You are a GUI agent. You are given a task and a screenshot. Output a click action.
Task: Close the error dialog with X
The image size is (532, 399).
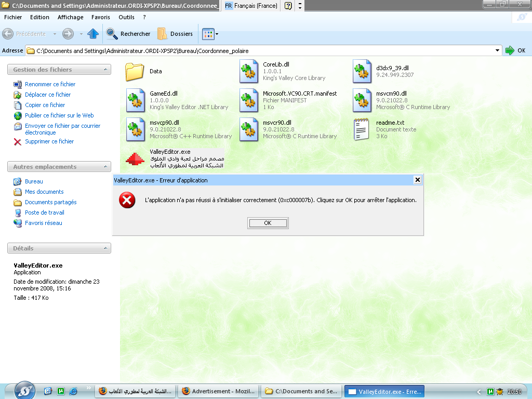418,180
